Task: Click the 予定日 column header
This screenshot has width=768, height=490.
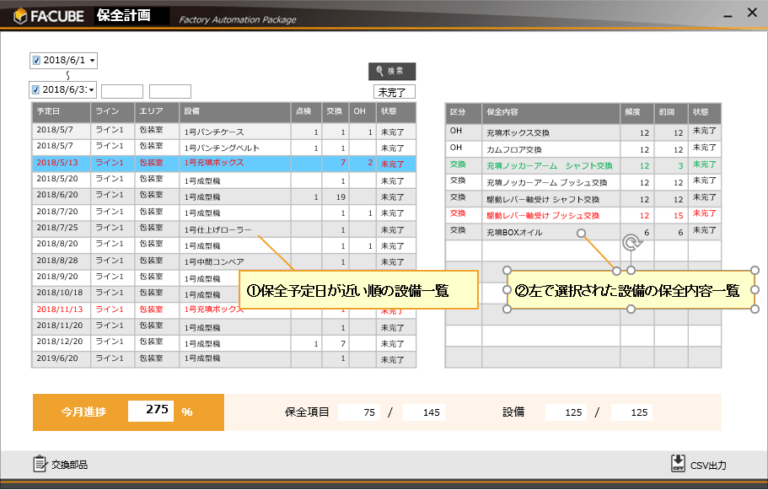Action: tap(60, 111)
